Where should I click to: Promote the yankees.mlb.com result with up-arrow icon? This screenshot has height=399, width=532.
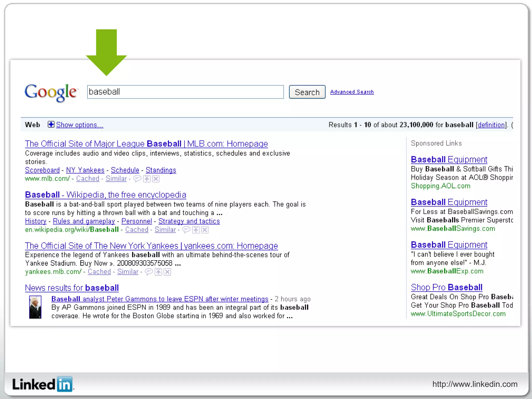click(x=158, y=272)
